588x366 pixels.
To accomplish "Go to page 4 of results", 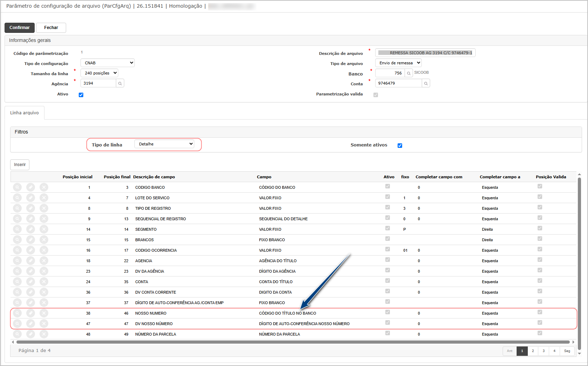I will tap(554, 351).
